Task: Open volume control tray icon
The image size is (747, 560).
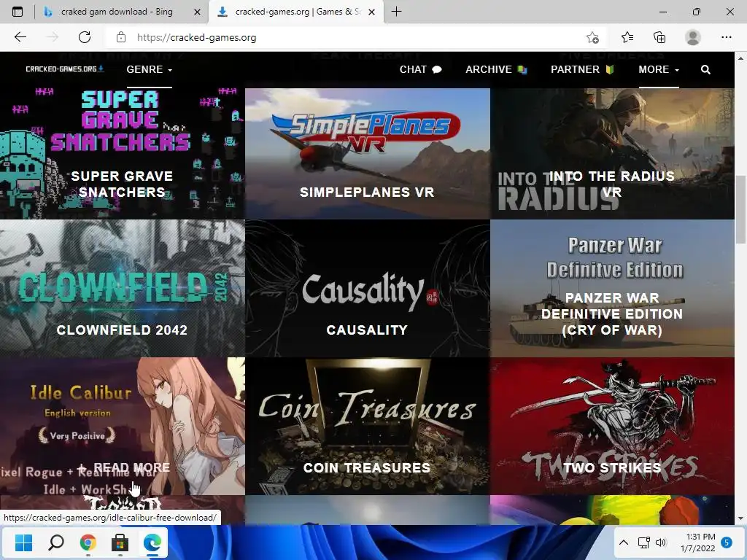Action: 661,542
